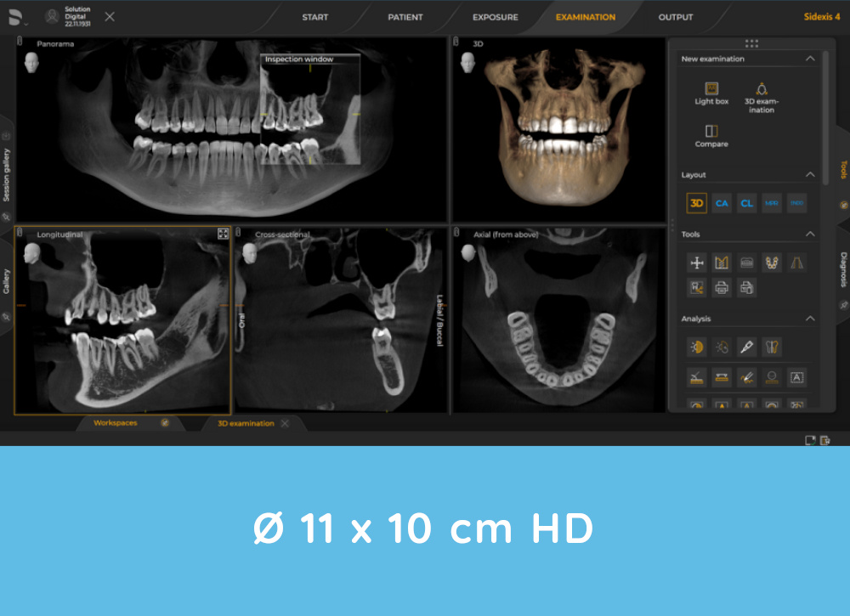This screenshot has height=616, width=850.
Task: Enable the CA layout
Action: [722, 202]
